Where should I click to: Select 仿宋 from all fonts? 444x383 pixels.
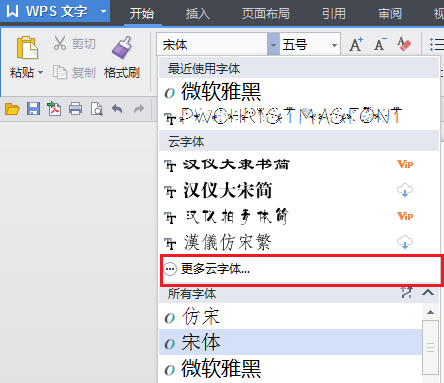[x=291, y=316]
